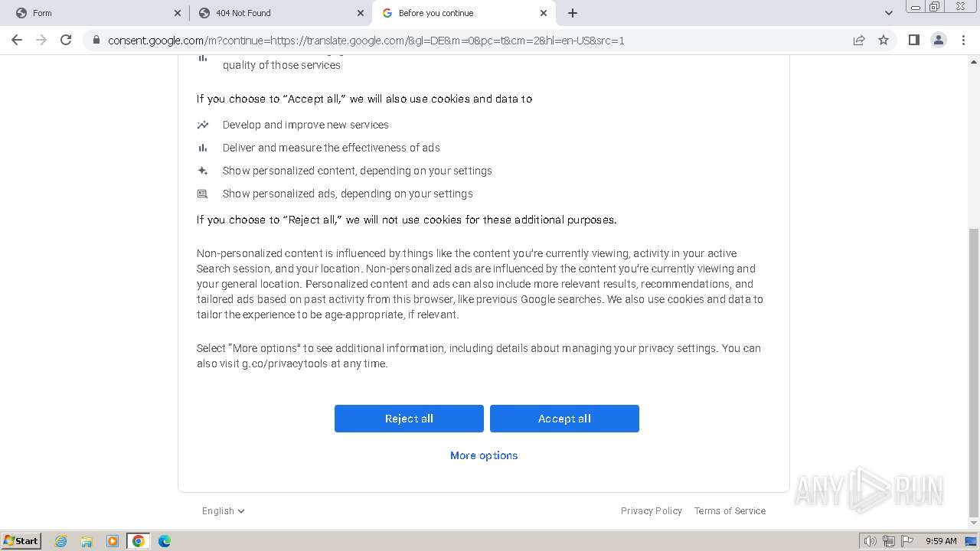The image size is (980, 551).
Task: Open the tab search chevron
Action: tap(888, 13)
